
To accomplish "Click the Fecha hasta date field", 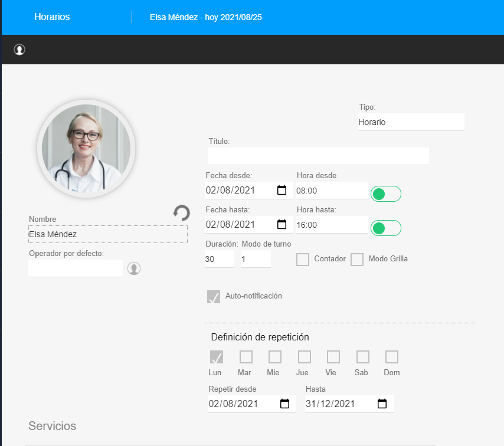I will [249, 224].
